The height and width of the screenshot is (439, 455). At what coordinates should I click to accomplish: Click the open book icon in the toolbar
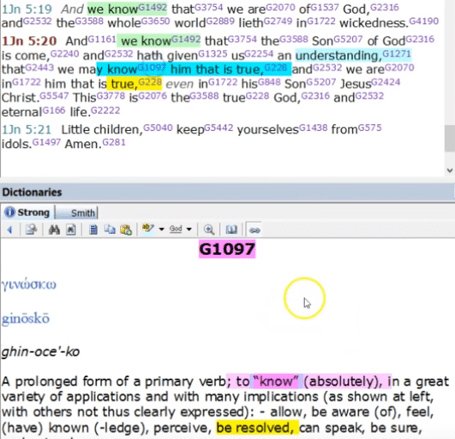point(231,230)
